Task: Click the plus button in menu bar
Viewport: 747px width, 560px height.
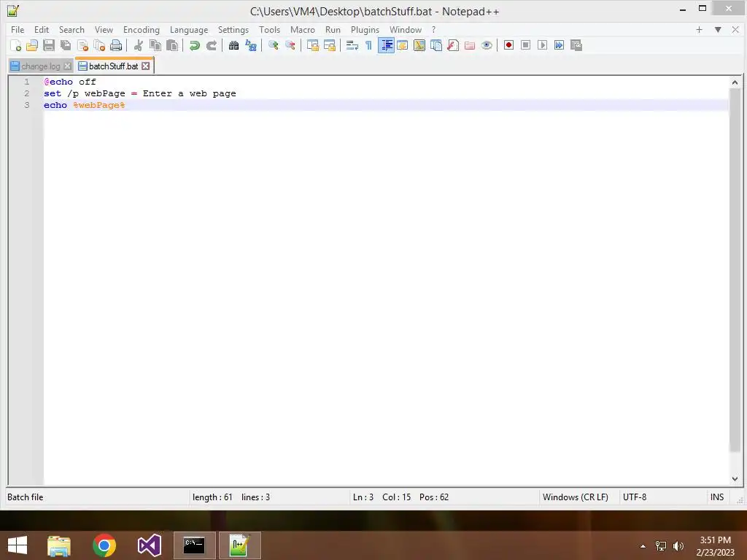Action: coord(699,29)
